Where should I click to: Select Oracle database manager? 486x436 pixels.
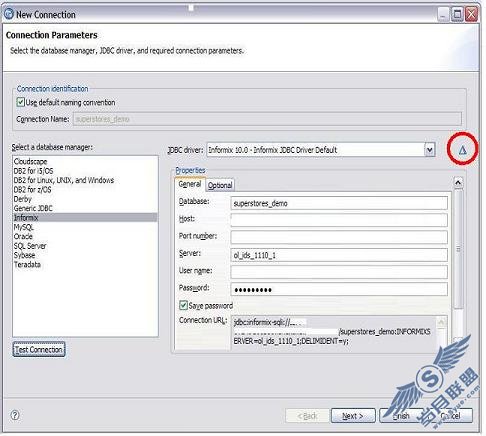(x=85, y=236)
